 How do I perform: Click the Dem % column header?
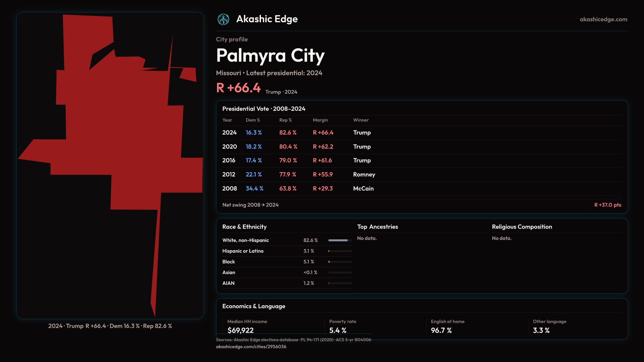(x=253, y=120)
